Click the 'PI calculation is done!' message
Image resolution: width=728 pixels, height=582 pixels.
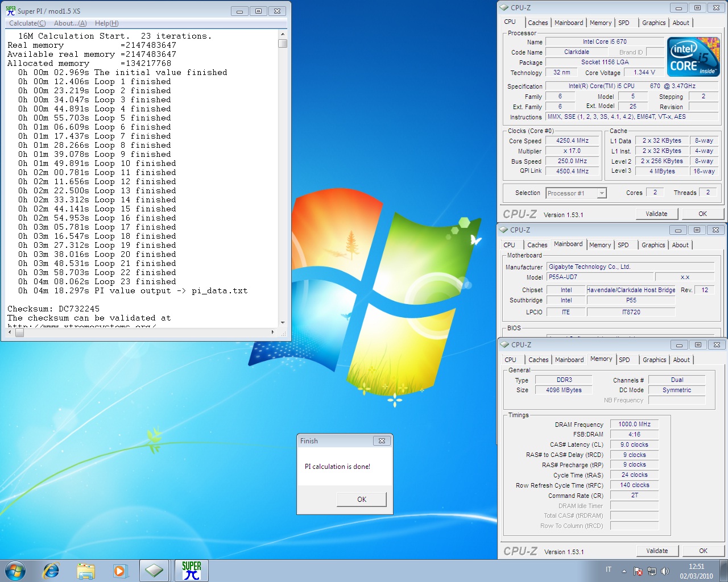[x=337, y=467]
